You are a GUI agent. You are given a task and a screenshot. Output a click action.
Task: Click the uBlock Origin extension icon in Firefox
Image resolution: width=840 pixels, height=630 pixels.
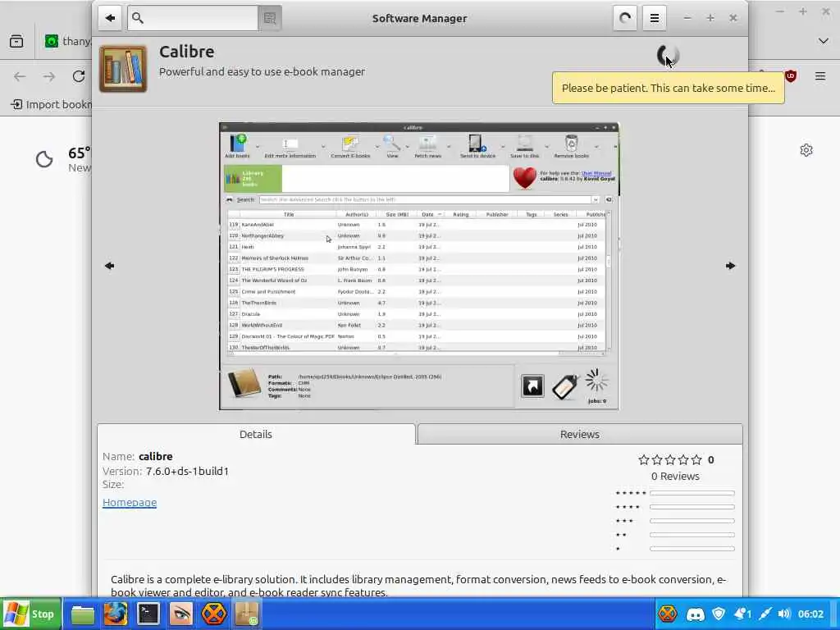point(791,76)
